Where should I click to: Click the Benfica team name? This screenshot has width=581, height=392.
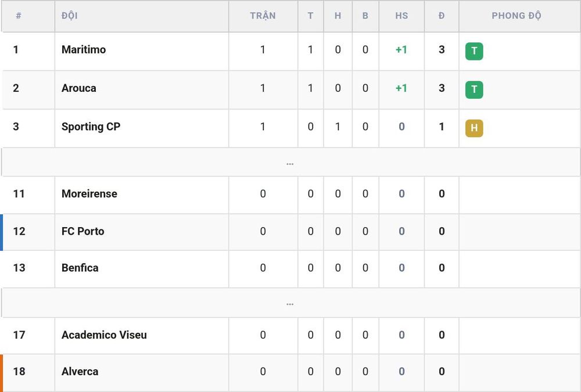pyautogui.click(x=80, y=268)
